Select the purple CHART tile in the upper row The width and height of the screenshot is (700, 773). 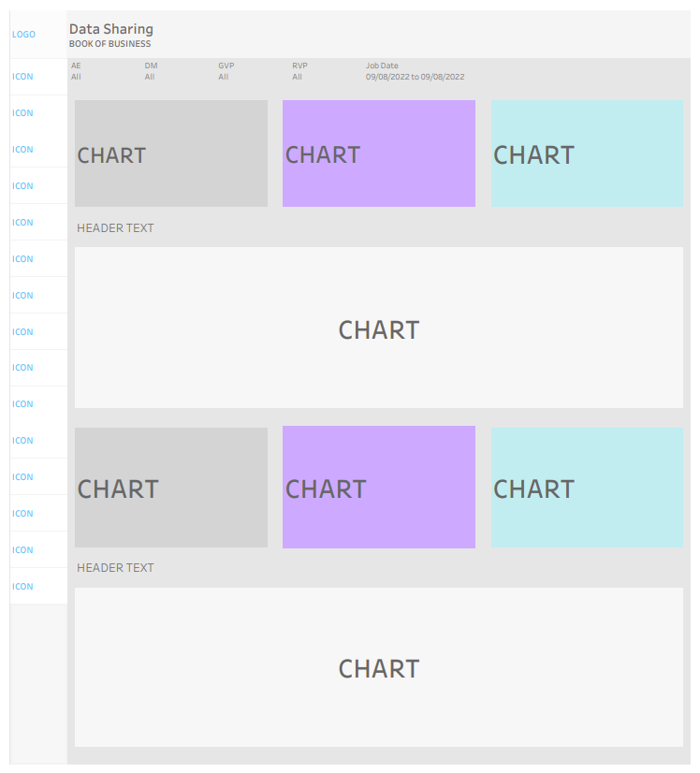379,153
